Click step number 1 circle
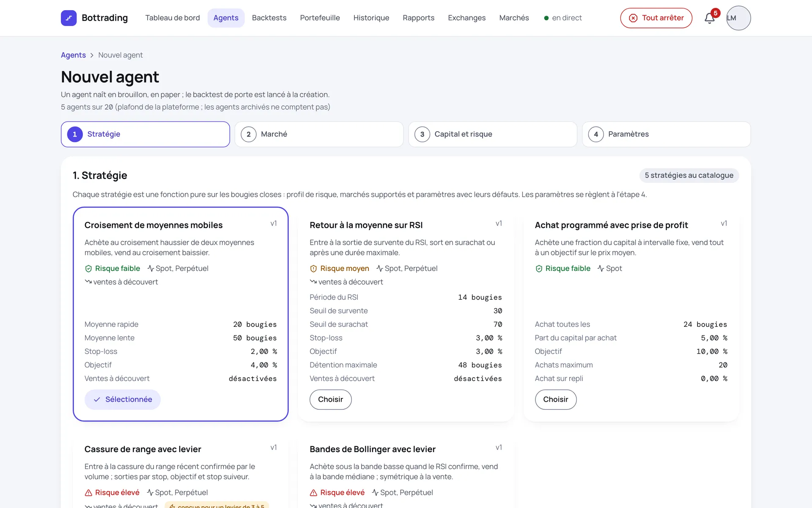The width and height of the screenshot is (812, 508). point(75,134)
